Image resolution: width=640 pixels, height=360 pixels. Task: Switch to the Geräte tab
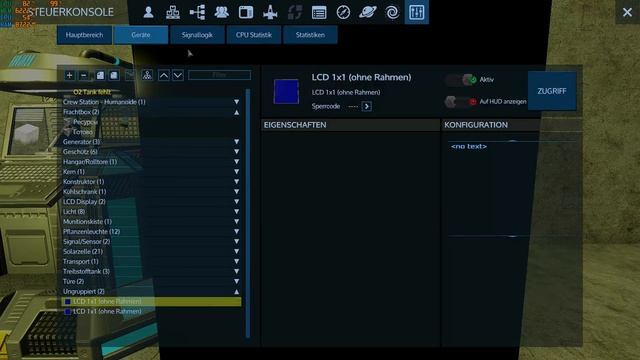pos(141,35)
